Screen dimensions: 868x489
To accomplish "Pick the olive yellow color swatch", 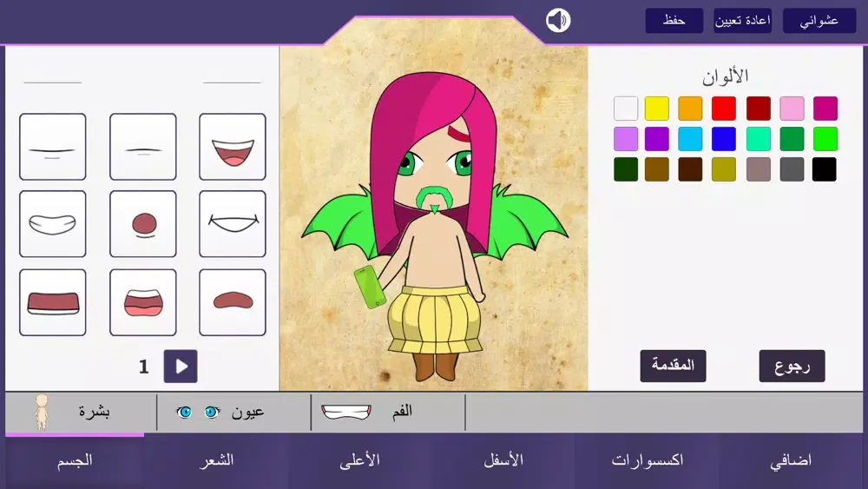I will [724, 169].
